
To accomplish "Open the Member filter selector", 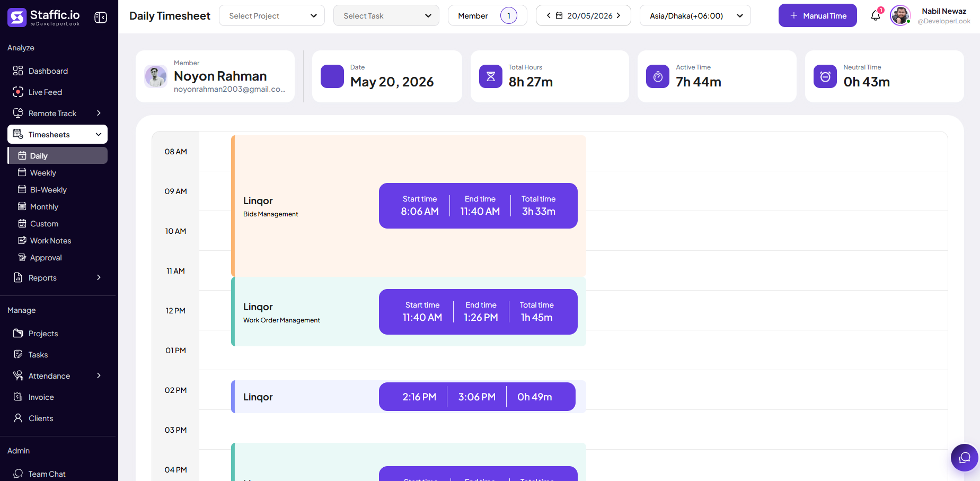I will coord(488,15).
